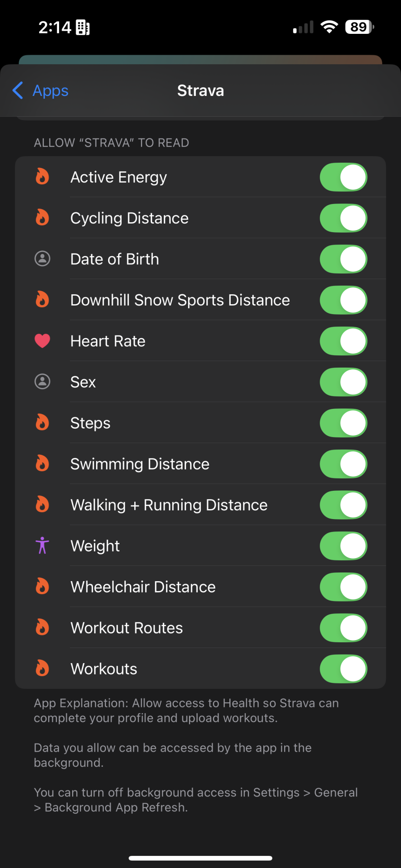Tap the flame icon beside Steps
401x868 pixels.
[42, 422]
